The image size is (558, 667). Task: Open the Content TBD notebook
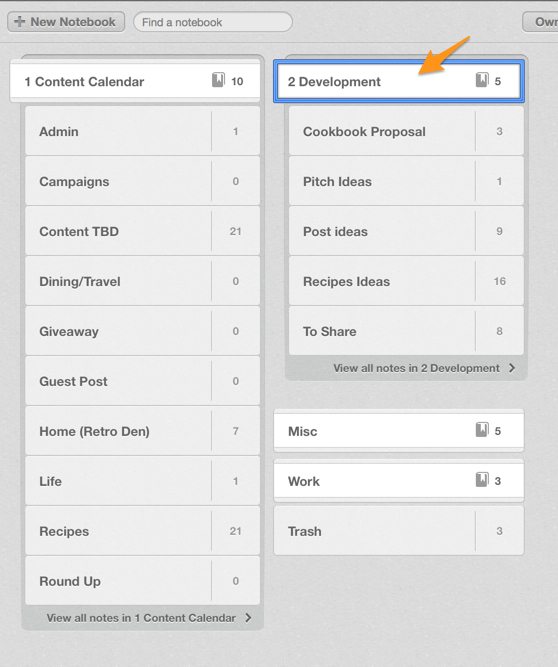[x=142, y=231]
